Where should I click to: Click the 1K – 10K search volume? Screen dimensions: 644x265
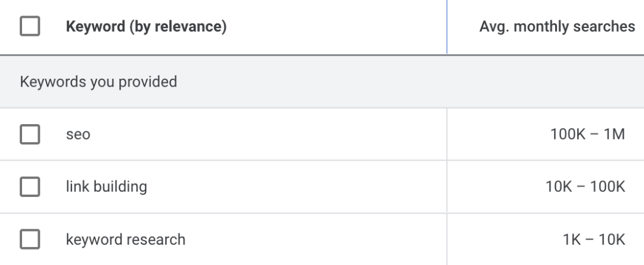(x=594, y=239)
